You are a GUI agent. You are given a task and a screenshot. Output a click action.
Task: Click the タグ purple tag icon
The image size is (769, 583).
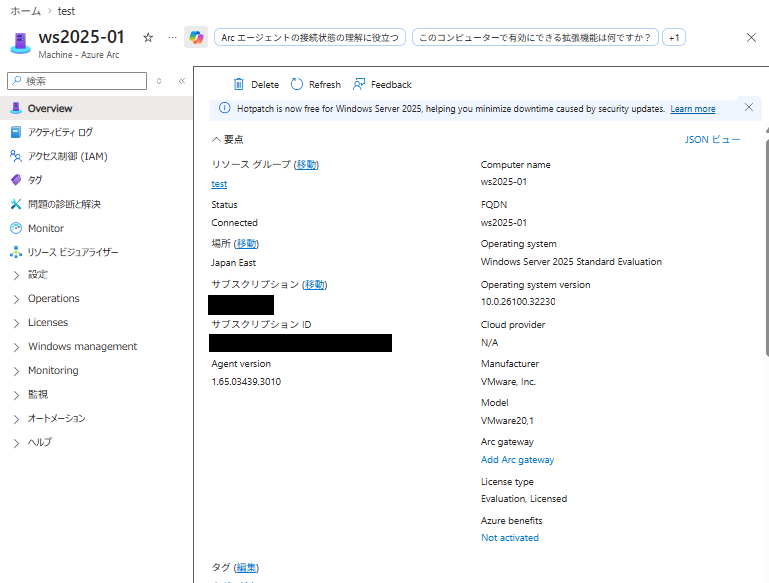pos(16,180)
